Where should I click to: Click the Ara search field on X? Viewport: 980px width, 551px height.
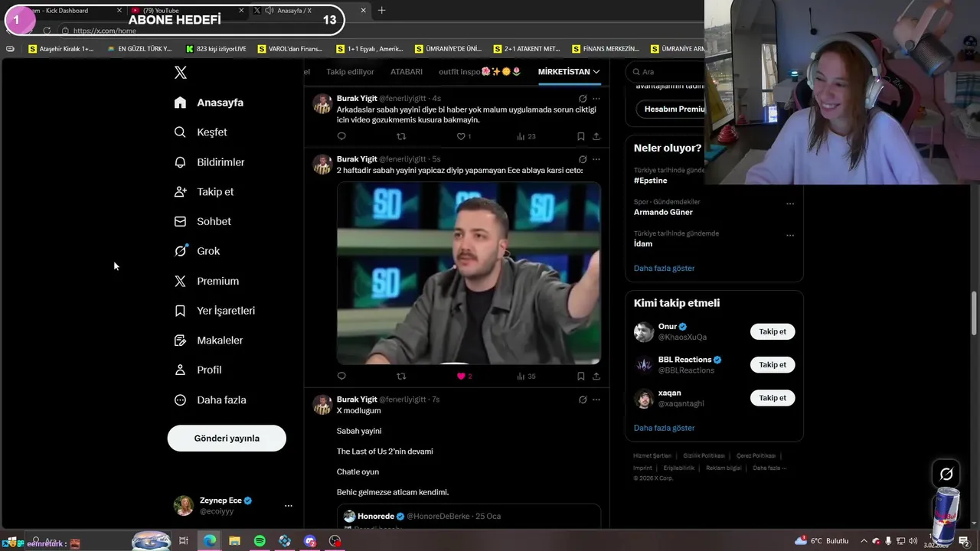(666, 72)
